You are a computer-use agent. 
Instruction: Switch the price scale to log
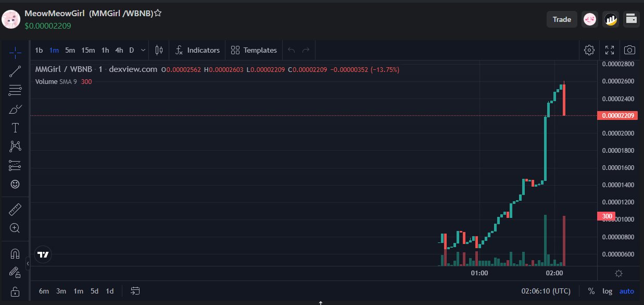607,291
